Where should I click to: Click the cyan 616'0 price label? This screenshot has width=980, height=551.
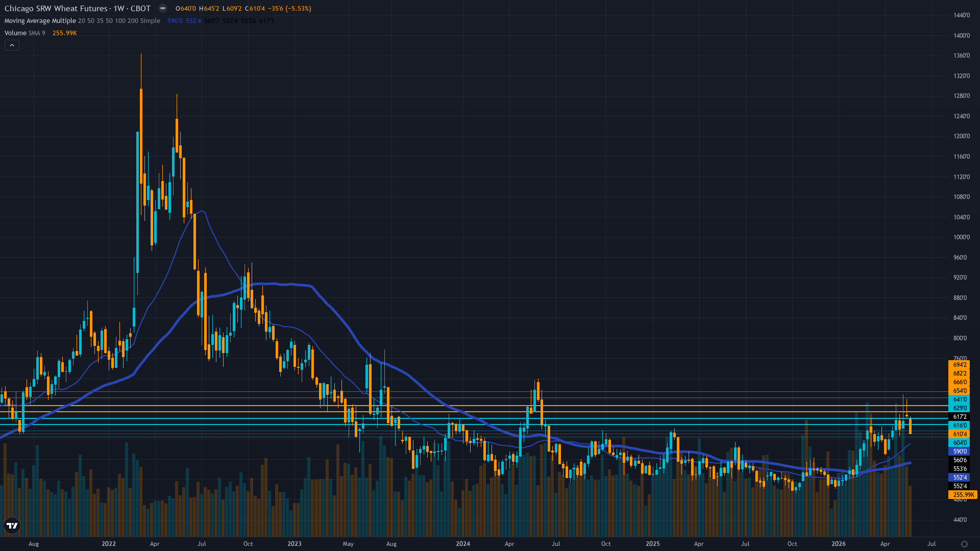point(959,425)
